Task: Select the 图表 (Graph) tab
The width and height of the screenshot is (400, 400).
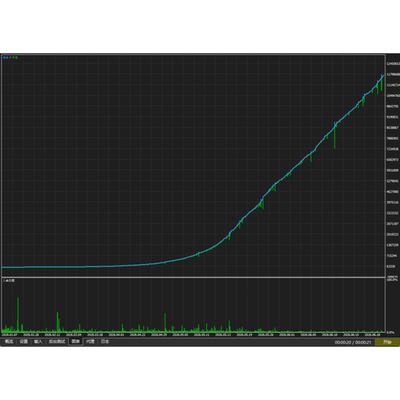Action: coord(76,341)
